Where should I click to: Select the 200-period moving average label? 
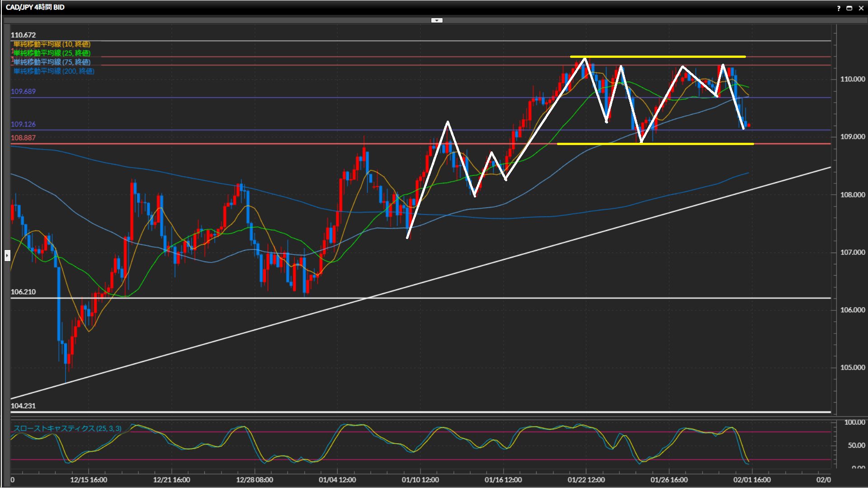point(54,71)
